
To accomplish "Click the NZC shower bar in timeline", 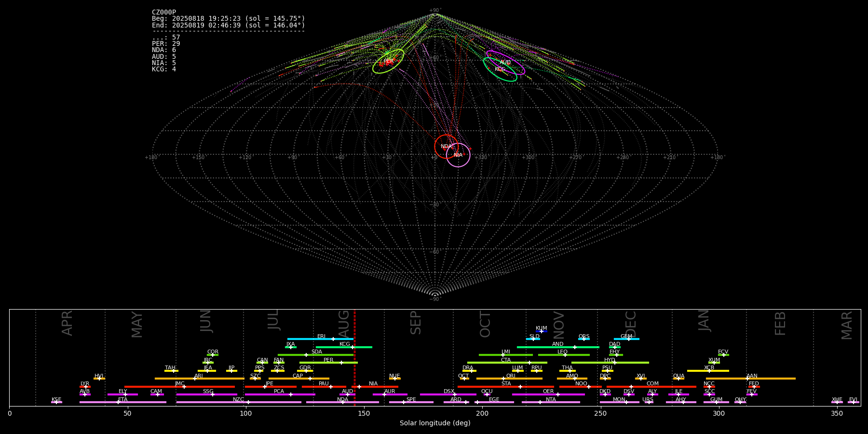I will 239,402.
